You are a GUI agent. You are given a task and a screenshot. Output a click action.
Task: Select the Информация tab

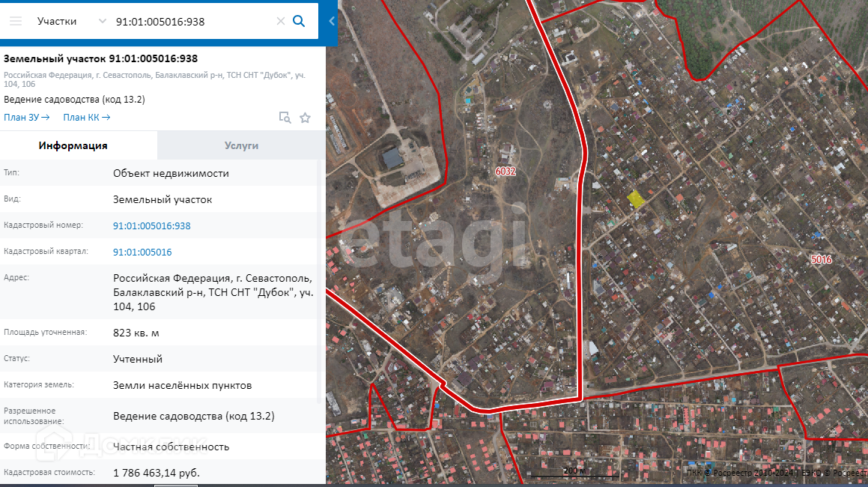click(73, 145)
